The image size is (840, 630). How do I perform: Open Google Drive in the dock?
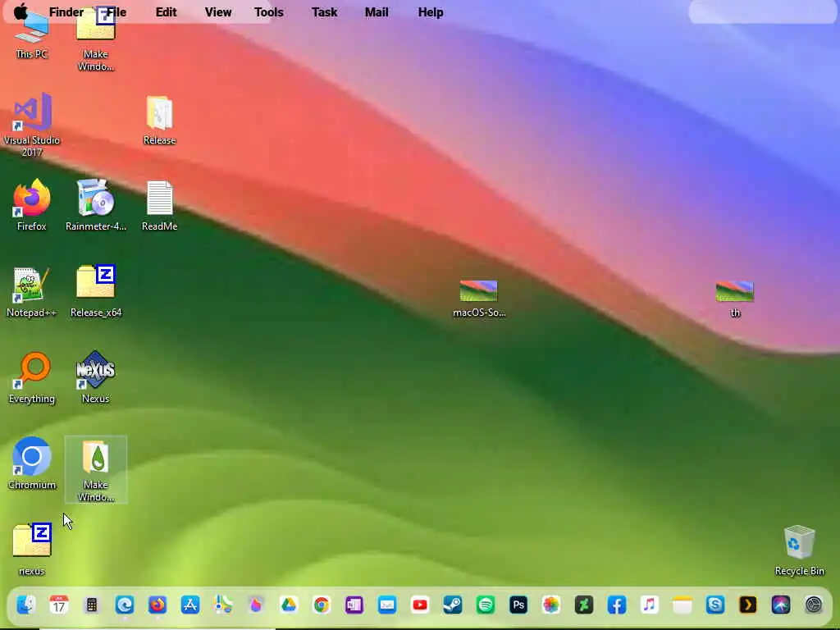click(289, 605)
